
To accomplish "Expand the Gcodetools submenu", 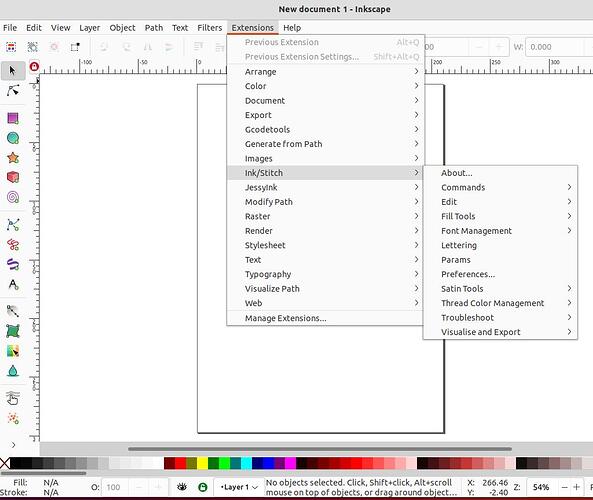I will pyautogui.click(x=326, y=129).
